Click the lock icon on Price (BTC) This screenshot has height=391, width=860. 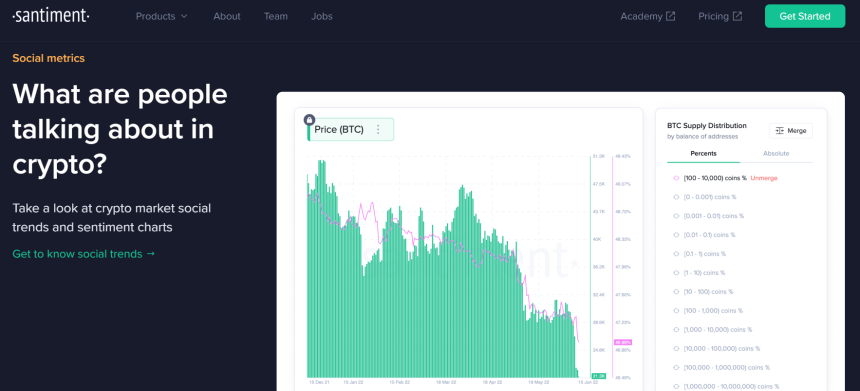309,119
